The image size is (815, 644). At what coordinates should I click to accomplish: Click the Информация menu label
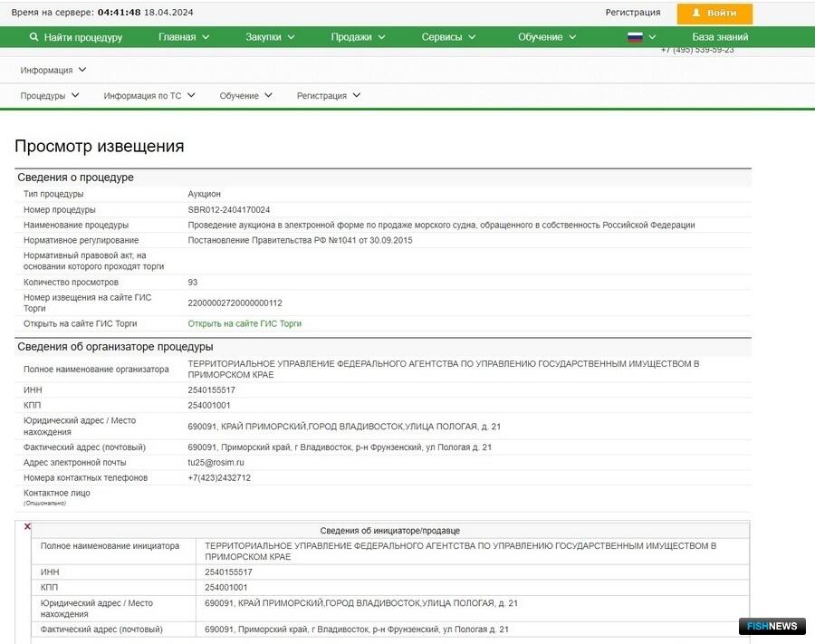click(x=46, y=70)
